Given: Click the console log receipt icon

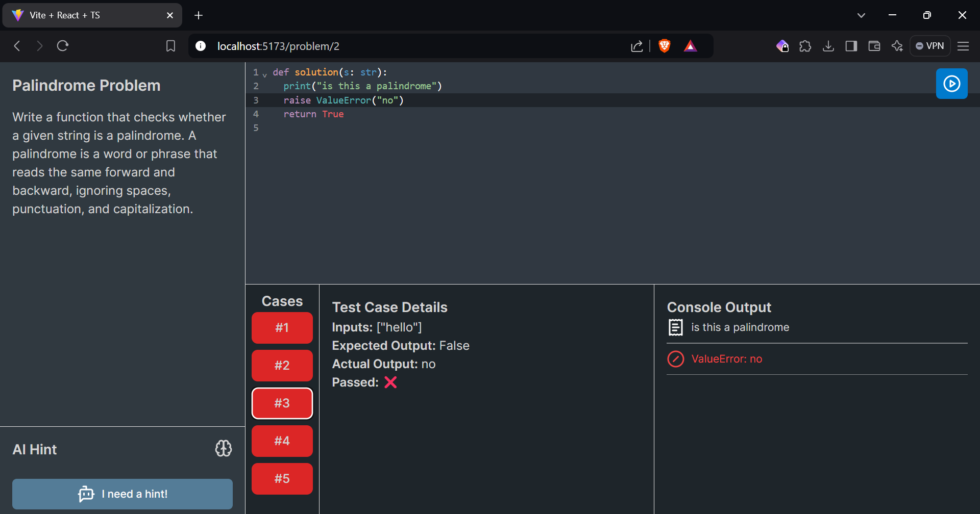Looking at the screenshot, I should [676, 327].
